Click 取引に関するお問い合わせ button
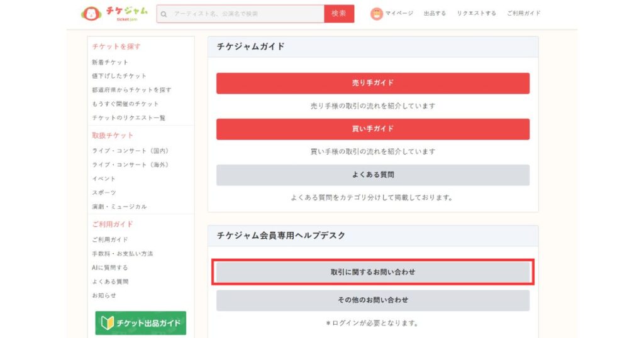 point(373,272)
